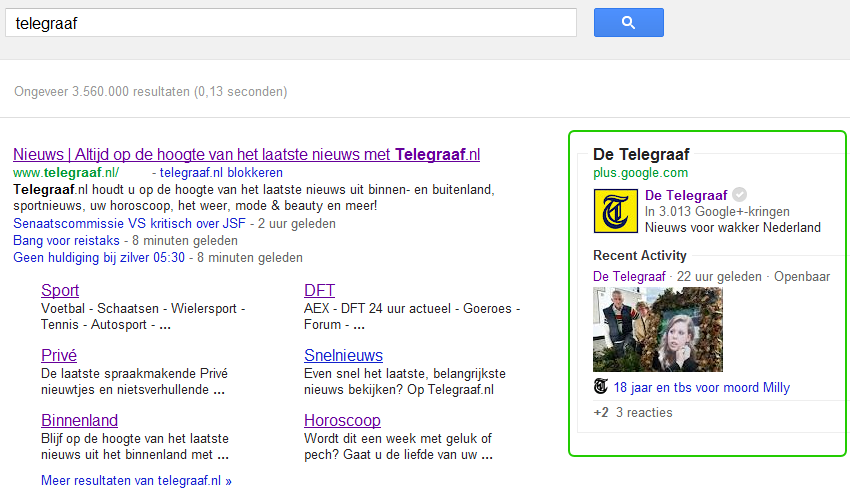Click the verified checkmark badge beside De Telegraaf
Image resolution: width=850 pixels, height=499 pixels.
point(740,195)
